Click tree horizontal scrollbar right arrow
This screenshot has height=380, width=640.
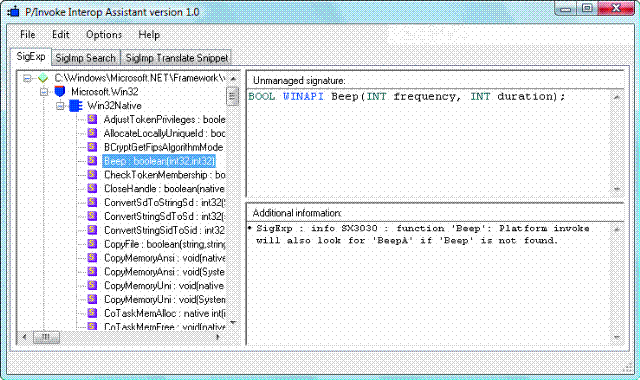pos(218,337)
